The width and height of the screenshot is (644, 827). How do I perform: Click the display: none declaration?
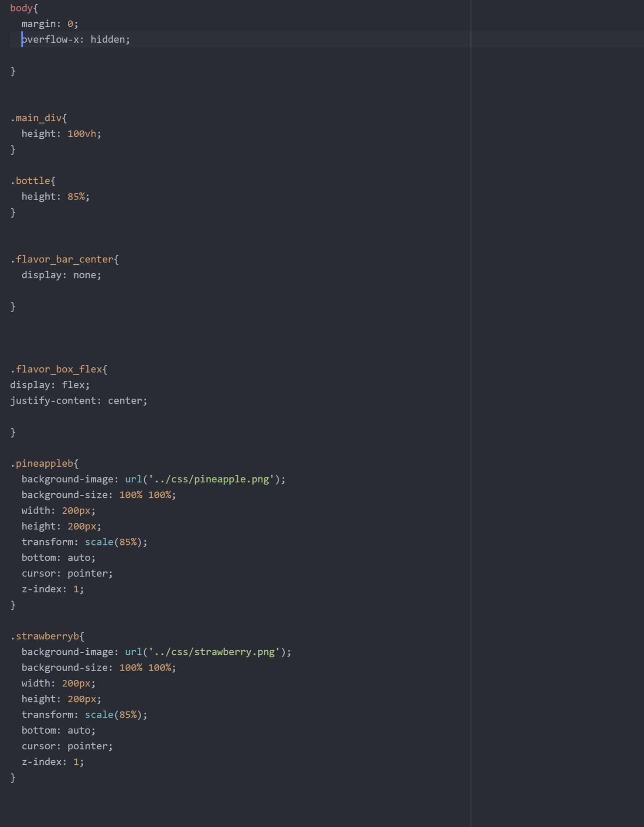(x=61, y=275)
